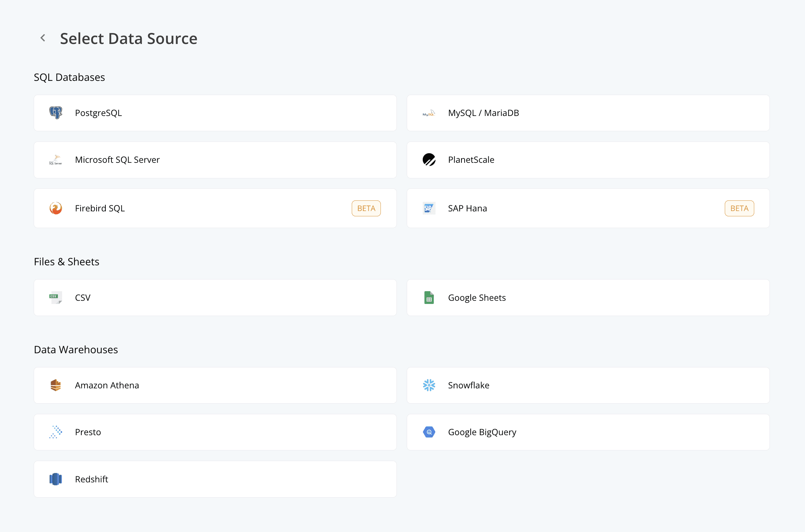The image size is (805, 532).
Task: Select the MySQL / MariaDB label
Action: (483, 113)
